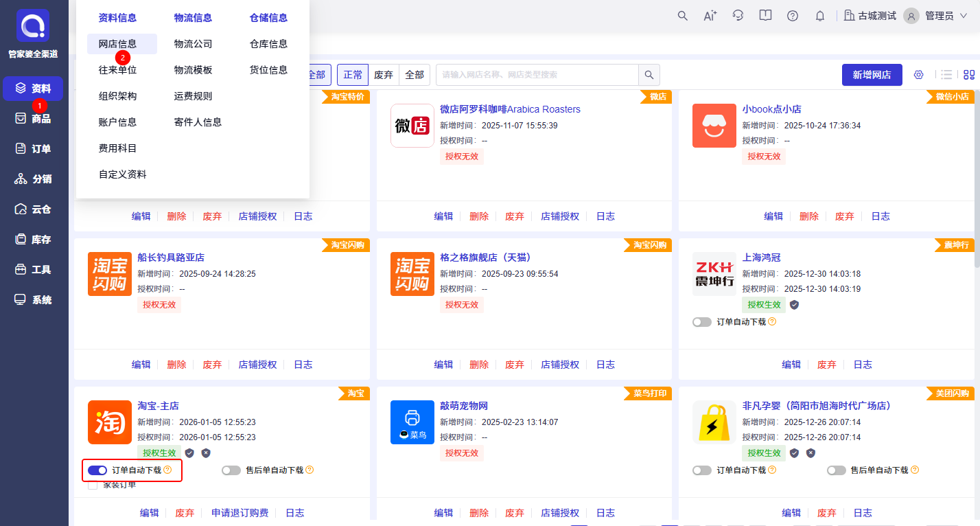Click the 菜鸟 logo of 敲萌宠物网

pyautogui.click(x=412, y=422)
